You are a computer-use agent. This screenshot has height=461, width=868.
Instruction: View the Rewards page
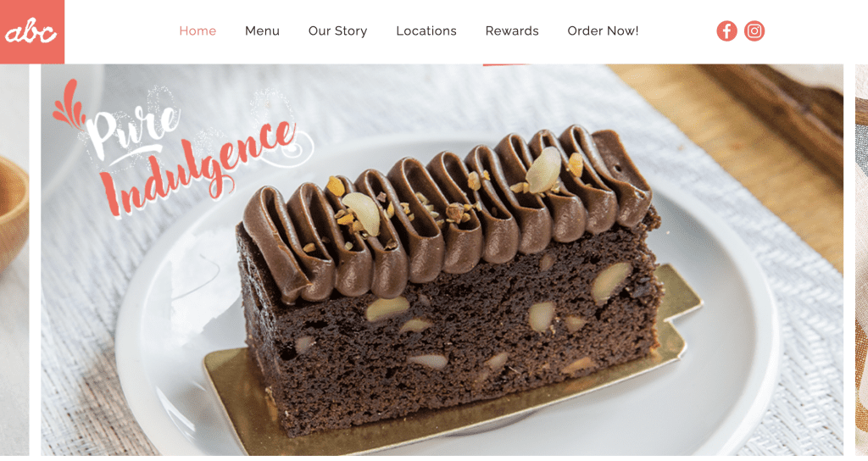click(512, 31)
